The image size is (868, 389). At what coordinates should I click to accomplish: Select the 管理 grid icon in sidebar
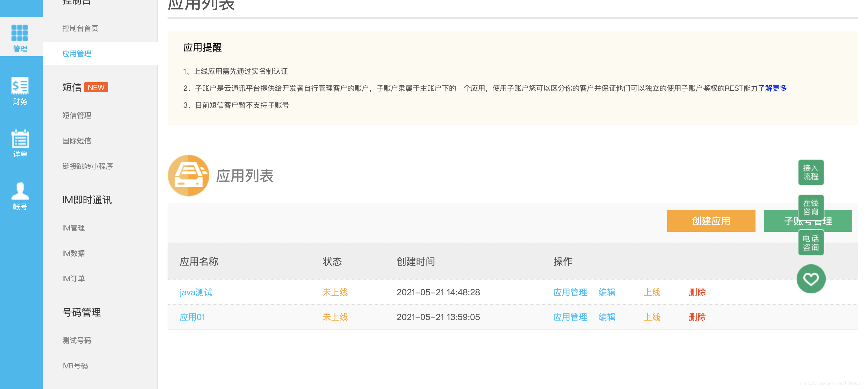(20, 33)
